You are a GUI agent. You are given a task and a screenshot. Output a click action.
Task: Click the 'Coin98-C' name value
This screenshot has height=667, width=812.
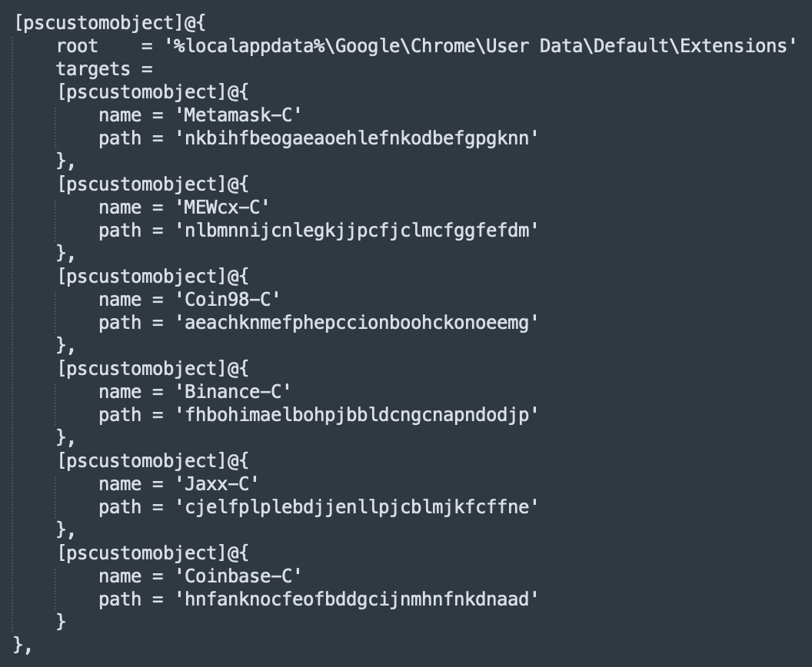tap(228, 299)
